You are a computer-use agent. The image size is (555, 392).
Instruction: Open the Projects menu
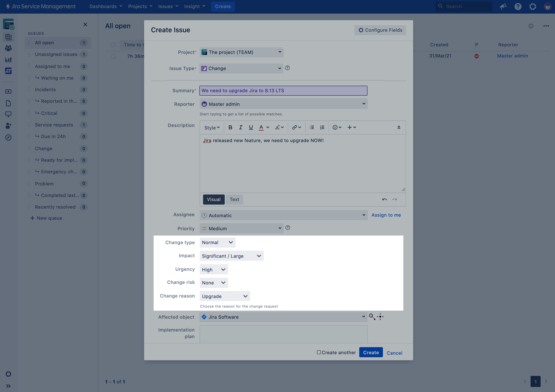point(140,6)
